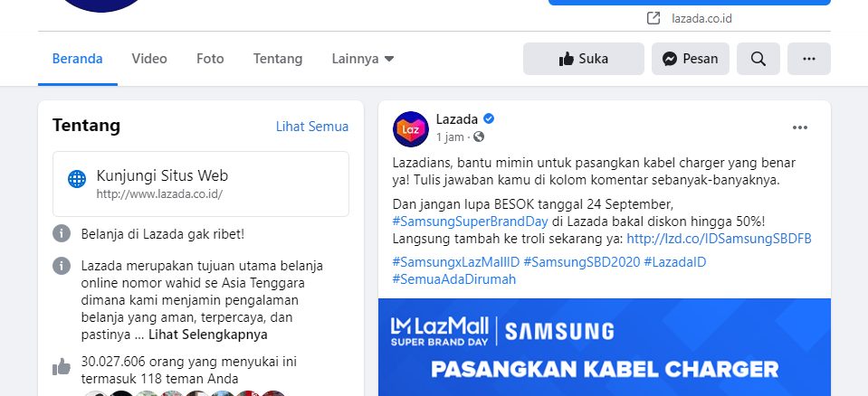868x396 pixels.
Task: Click the blue verified badge next to Lazada
Action: [489, 119]
